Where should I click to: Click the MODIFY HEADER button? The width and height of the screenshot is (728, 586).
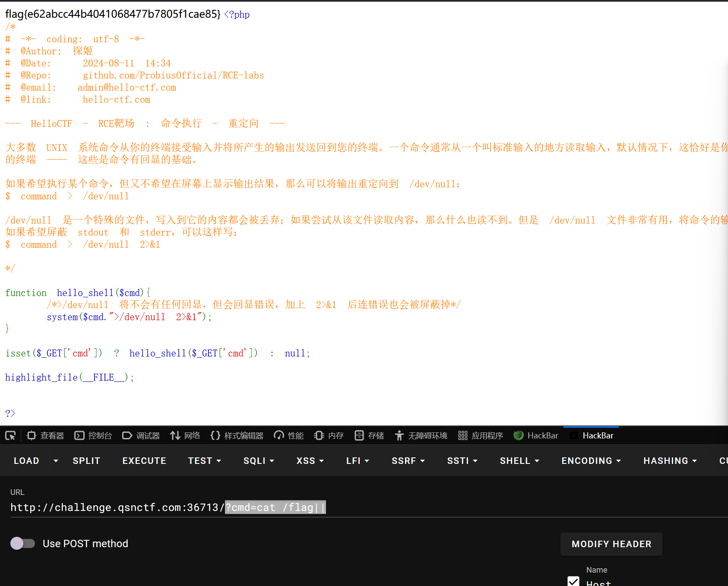point(611,544)
